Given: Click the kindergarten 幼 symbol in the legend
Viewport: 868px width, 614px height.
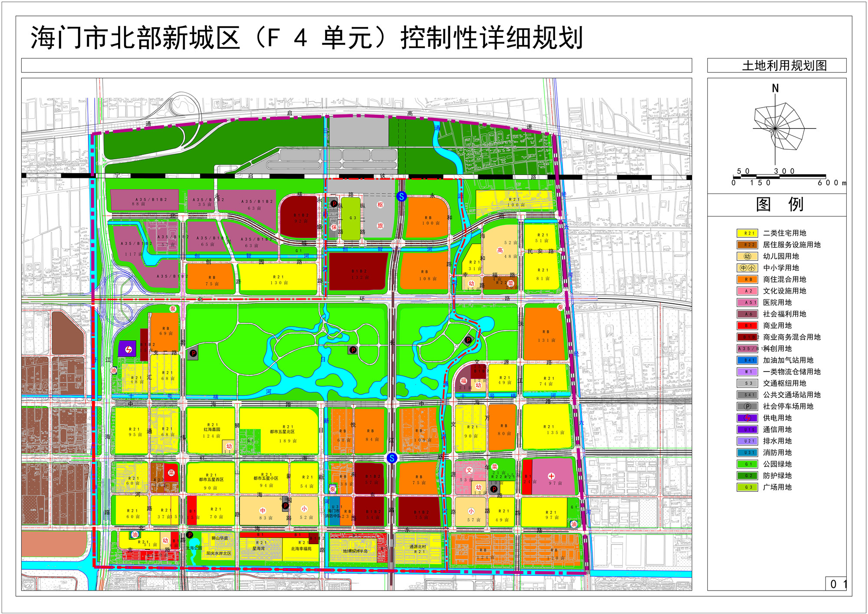Looking at the screenshot, I should [x=747, y=256].
